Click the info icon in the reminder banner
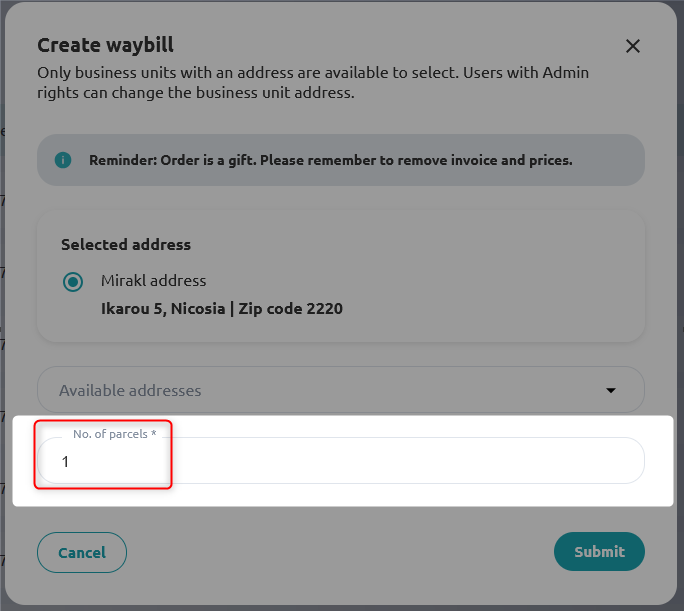Screen dimensions: 684x611 click(x=63, y=160)
